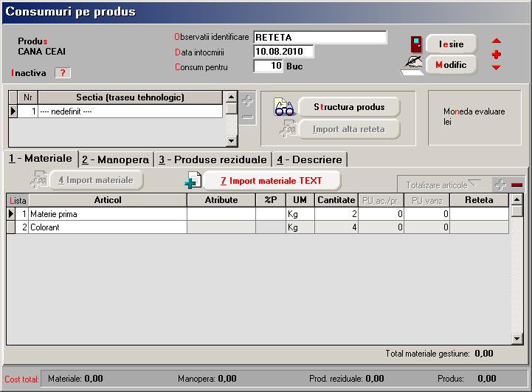
Task: Click the red door exit icon
Action: [x=416, y=44]
